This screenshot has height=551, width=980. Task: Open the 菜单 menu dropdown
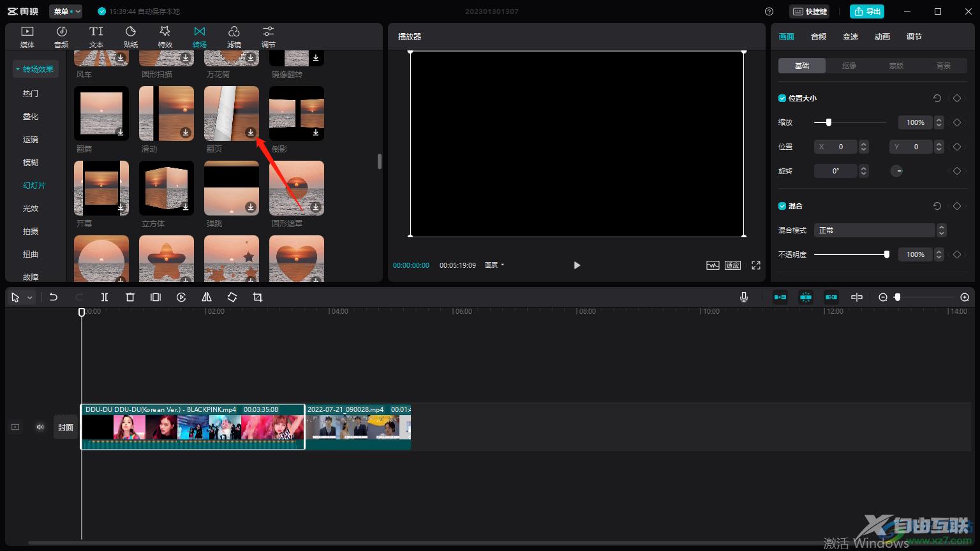(66, 11)
